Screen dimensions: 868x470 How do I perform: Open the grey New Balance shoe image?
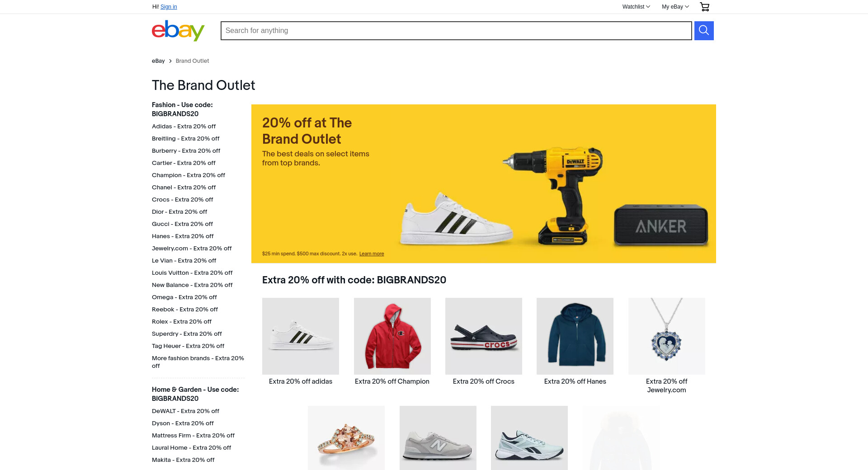[x=438, y=438]
